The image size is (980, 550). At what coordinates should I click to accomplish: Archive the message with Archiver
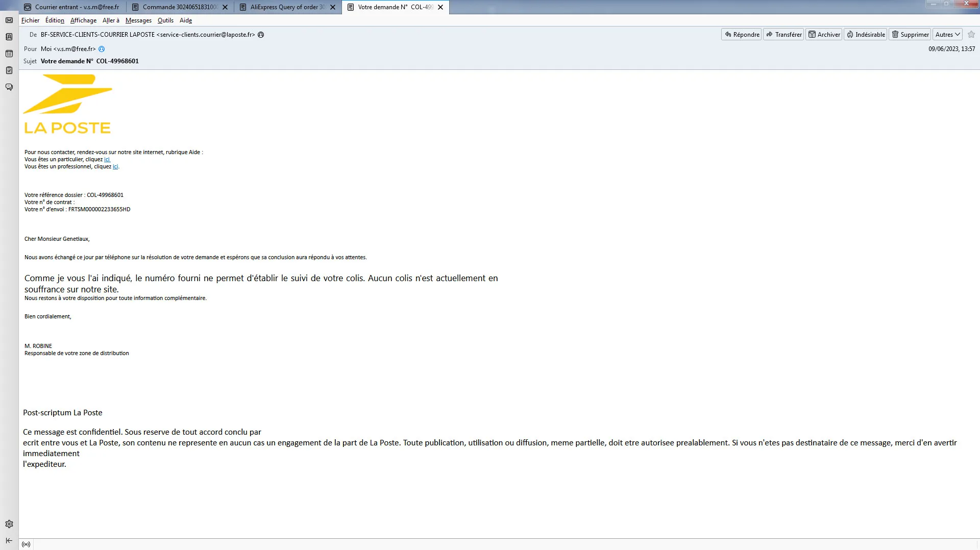tap(824, 34)
